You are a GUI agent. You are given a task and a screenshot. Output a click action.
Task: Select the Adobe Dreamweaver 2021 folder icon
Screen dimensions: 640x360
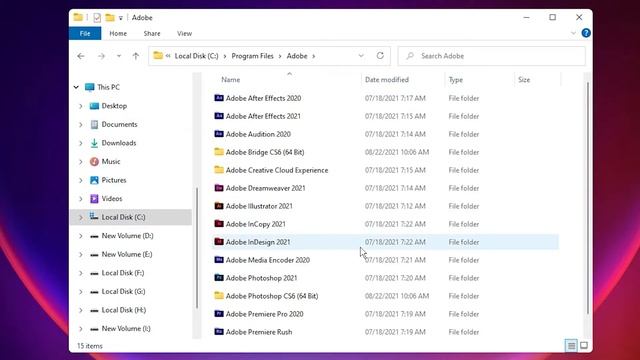pos(219,188)
